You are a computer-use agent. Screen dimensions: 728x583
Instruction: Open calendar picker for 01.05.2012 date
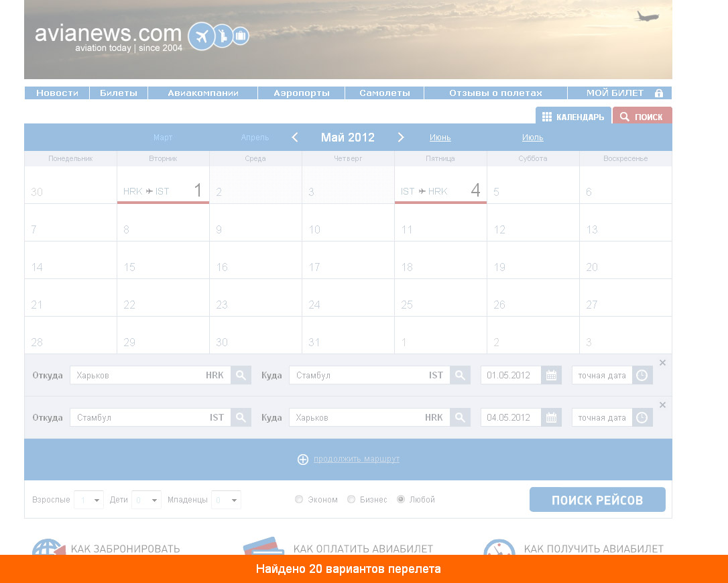pos(551,375)
